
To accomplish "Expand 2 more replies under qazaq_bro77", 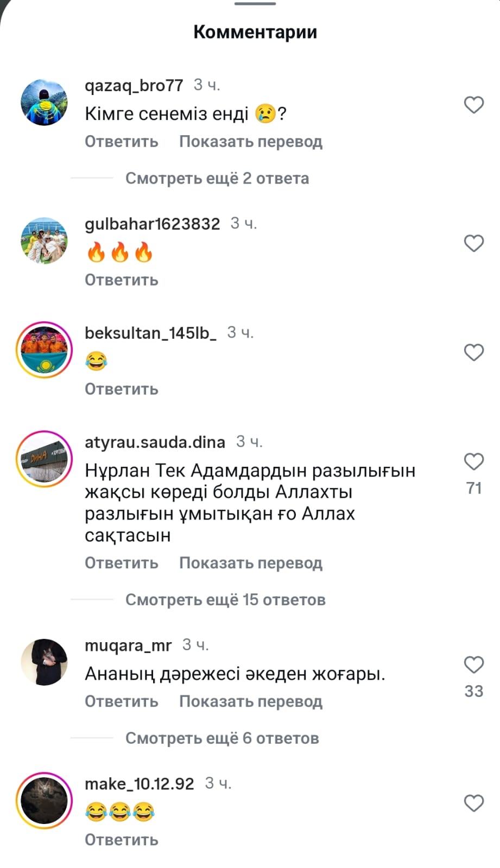I will [217, 178].
